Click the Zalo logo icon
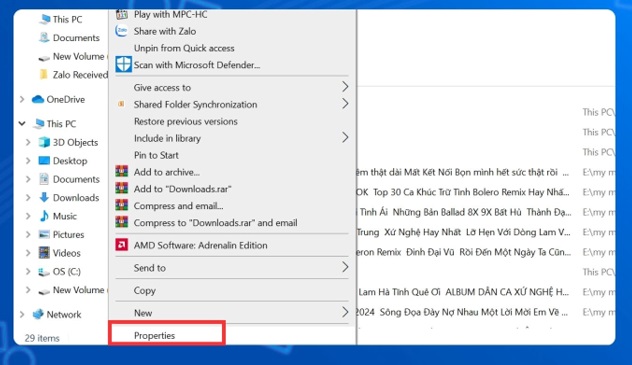The image size is (632, 365). (121, 31)
